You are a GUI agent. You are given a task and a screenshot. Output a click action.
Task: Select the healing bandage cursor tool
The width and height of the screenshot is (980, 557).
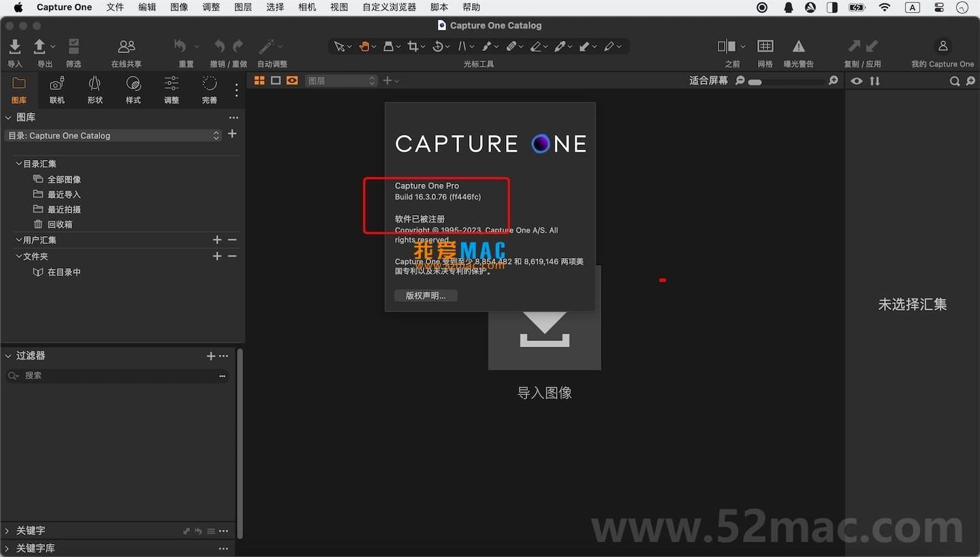(511, 46)
